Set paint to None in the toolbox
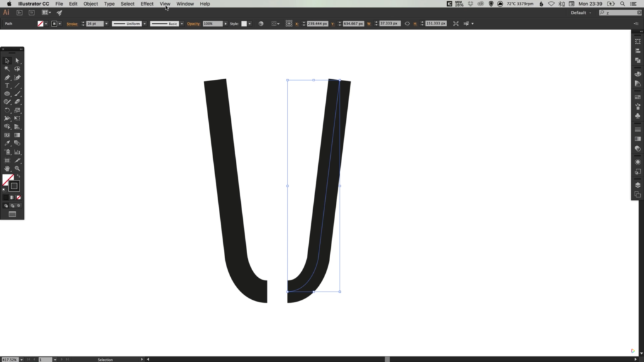Viewport: 644px width, 362px height. coord(18,197)
